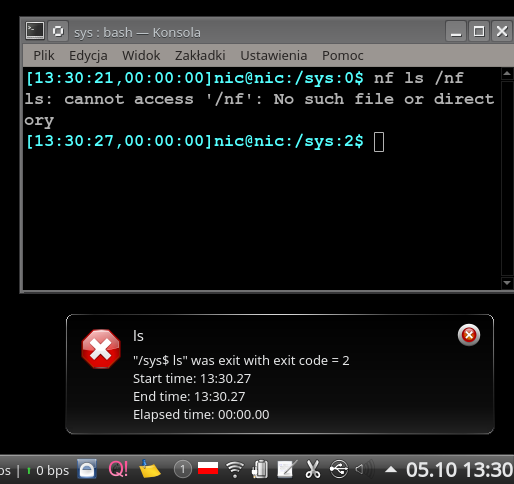The width and height of the screenshot is (514, 484).
Task: Click the 'nf ls /nf' command text
Action: pyautogui.click(x=419, y=78)
